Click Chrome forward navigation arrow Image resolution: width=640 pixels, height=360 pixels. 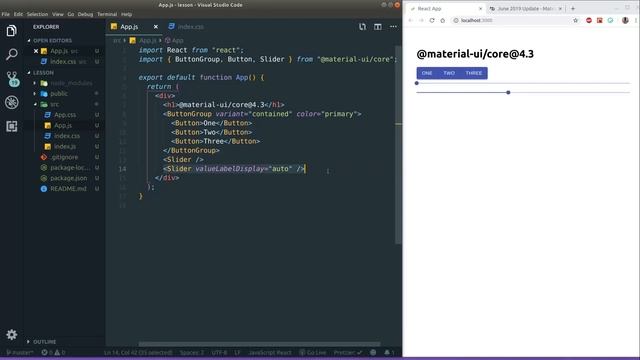(421, 20)
